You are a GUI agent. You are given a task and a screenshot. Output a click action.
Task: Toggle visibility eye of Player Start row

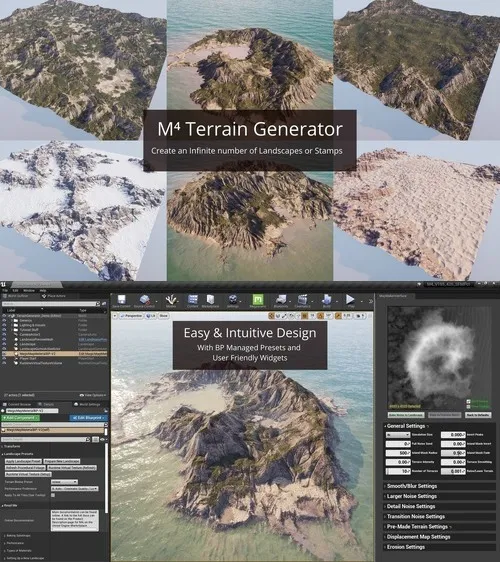pyautogui.click(x=5, y=358)
